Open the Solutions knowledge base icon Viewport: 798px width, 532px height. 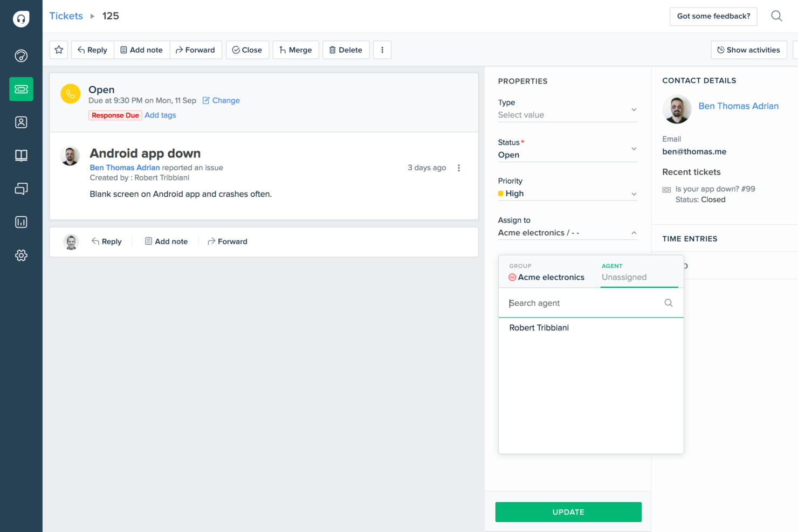pos(21,155)
